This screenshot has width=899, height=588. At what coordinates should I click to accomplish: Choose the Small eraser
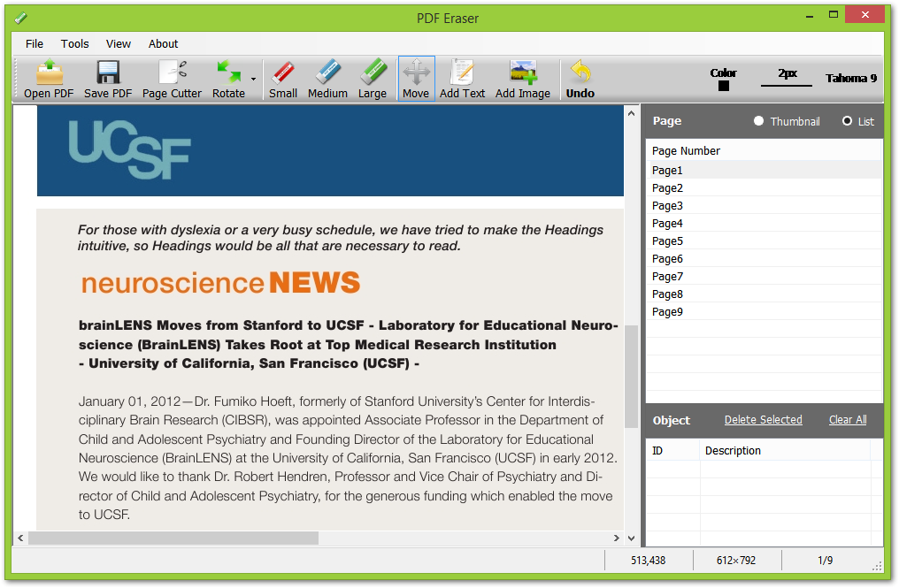[x=283, y=79]
